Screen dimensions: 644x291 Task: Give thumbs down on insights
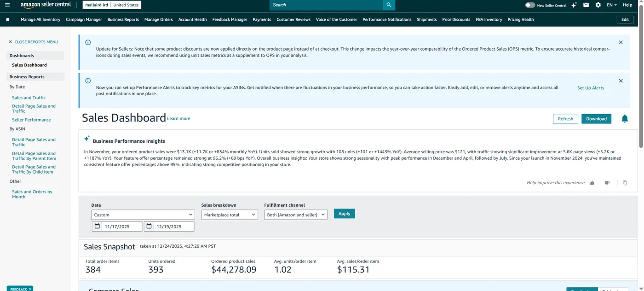click(x=607, y=183)
